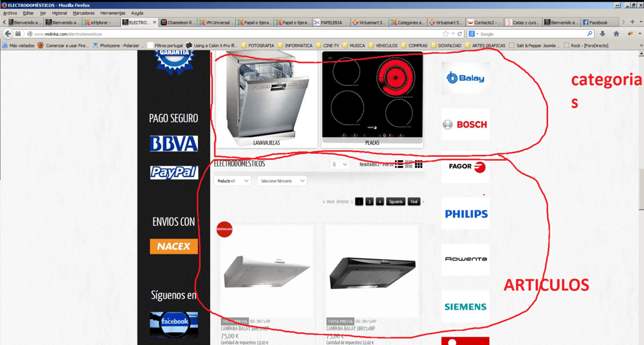Open the Bosch brand logo

pyautogui.click(x=465, y=125)
